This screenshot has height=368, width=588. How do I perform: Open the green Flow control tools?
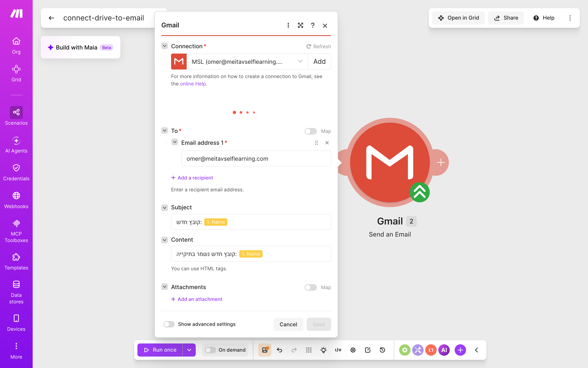coord(405,350)
